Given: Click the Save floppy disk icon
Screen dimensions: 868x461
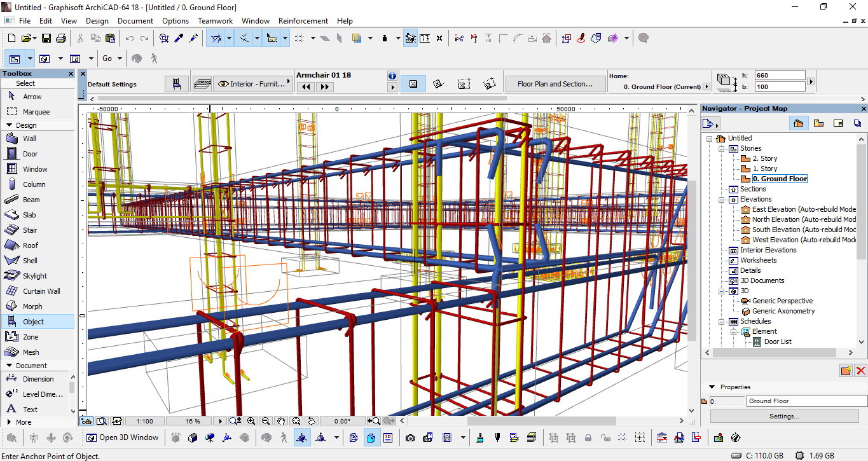Looking at the screenshot, I should [x=46, y=38].
